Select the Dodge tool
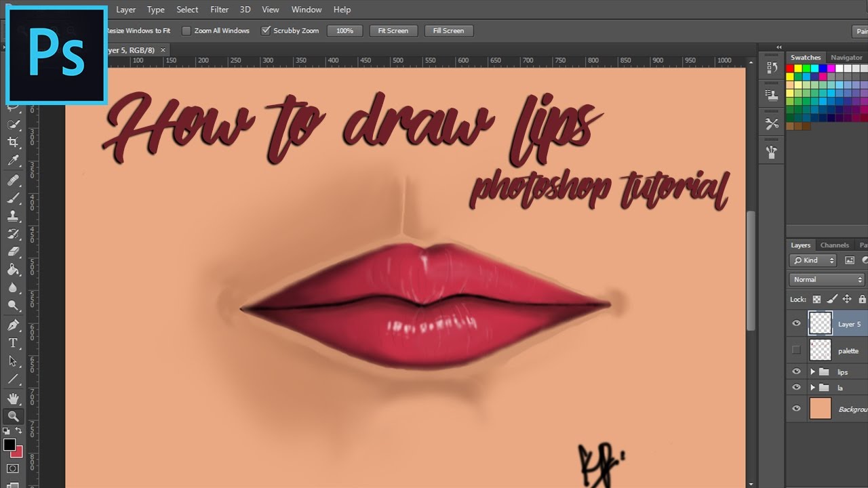Image resolution: width=868 pixels, height=488 pixels. pyautogui.click(x=13, y=306)
